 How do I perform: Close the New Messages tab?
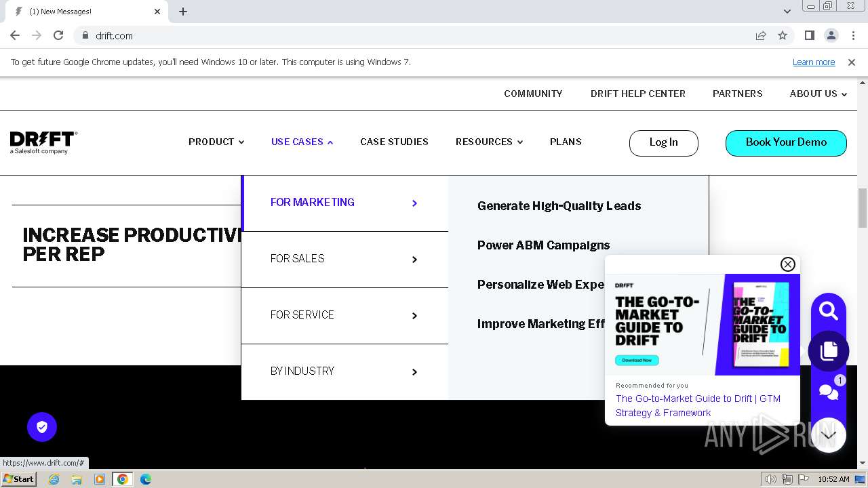pyautogui.click(x=157, y=12)
